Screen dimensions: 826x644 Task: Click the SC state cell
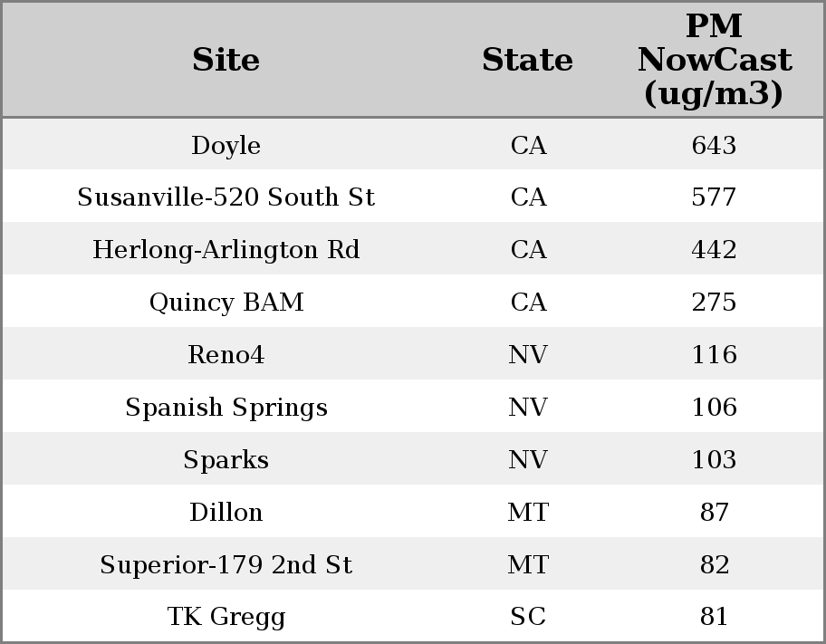click(528, 618)
